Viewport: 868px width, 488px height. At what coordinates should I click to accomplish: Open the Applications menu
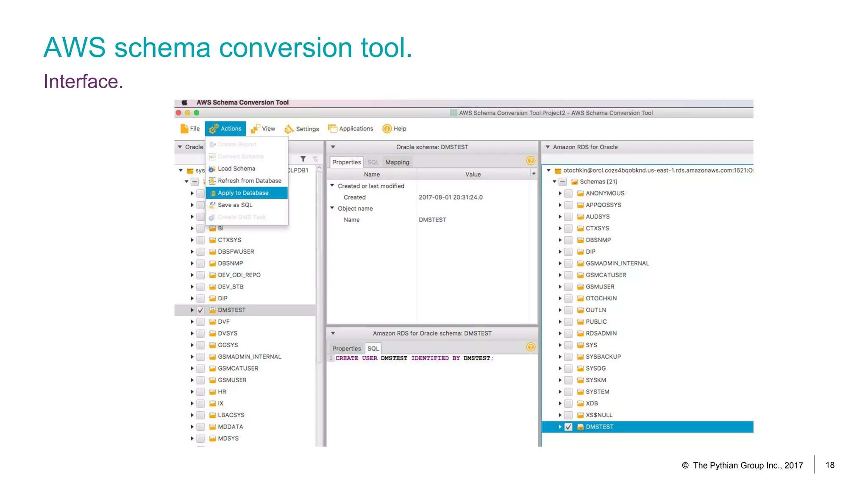(351, 129)
